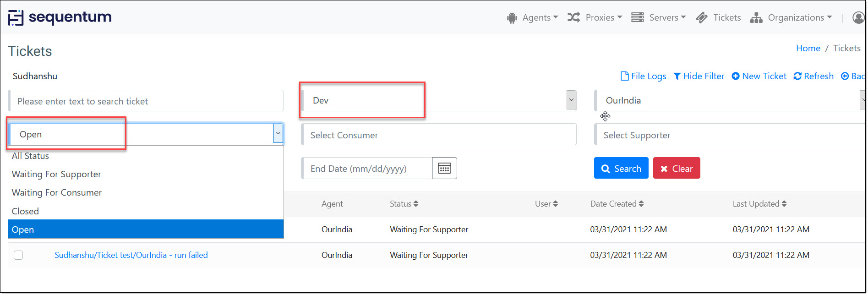
Task: Collapse the Open status dropdown box
Action: (x=146, y=134)
